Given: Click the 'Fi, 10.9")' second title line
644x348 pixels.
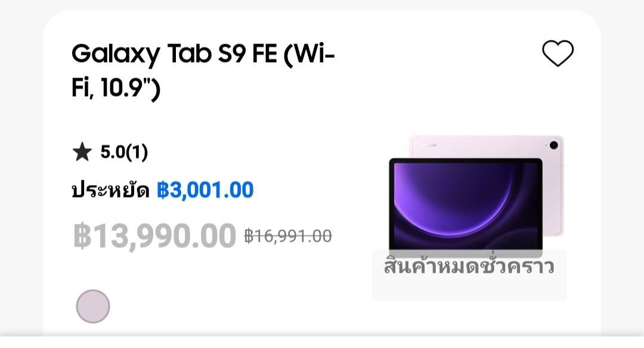Looking at the screenshot, I should (x=116, y=88).
